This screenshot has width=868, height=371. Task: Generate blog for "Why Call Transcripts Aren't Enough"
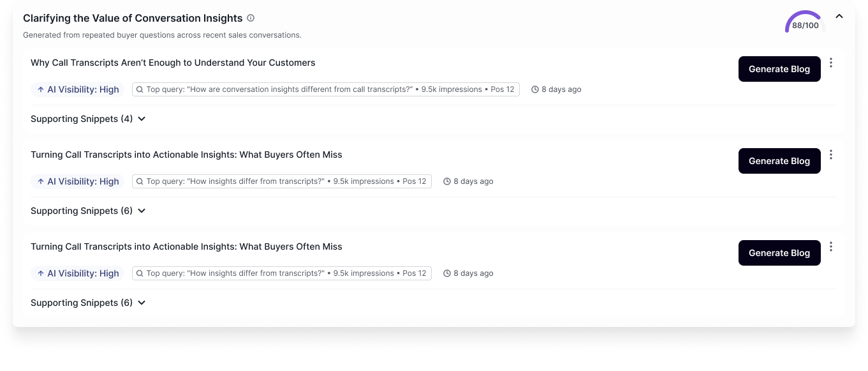(779, 69)
